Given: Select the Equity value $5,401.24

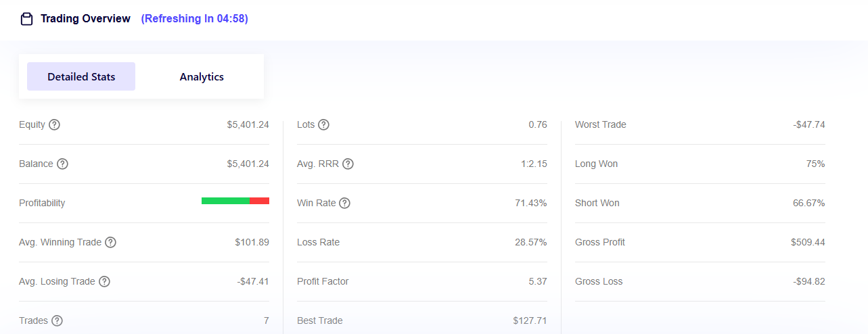Looking at the screenshot, I should pyautogui.click(x=248, y=124).
